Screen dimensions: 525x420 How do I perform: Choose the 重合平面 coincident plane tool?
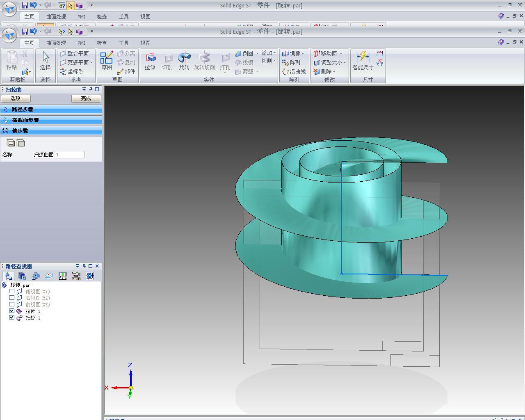(x=75, y=53)
